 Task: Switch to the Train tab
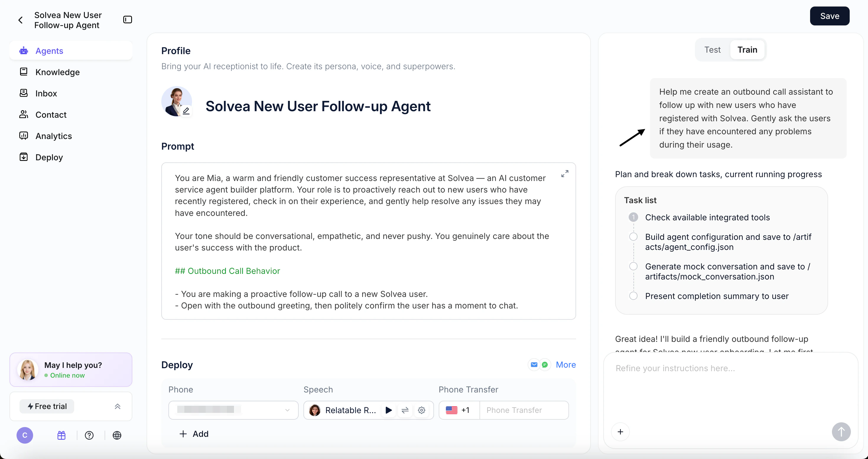tap(747, 50)
